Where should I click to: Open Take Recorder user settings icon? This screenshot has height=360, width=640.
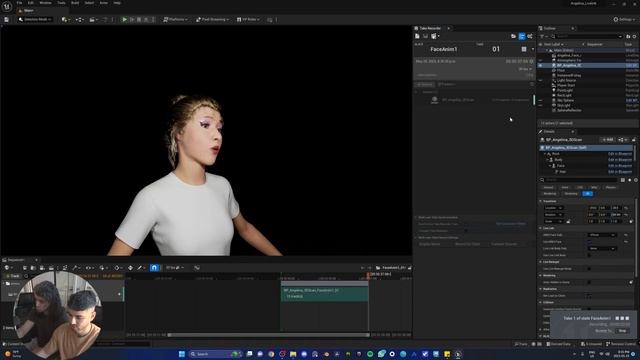530,36
